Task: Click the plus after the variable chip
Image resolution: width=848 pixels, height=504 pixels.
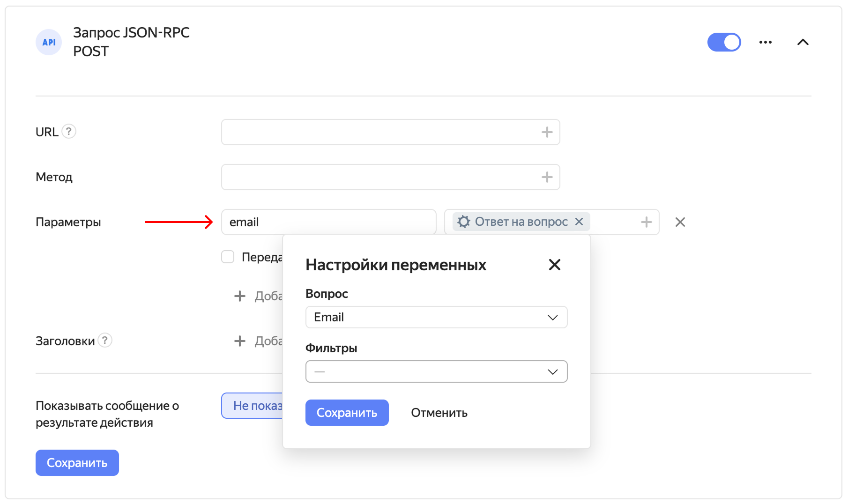Action: coord(647,222)
